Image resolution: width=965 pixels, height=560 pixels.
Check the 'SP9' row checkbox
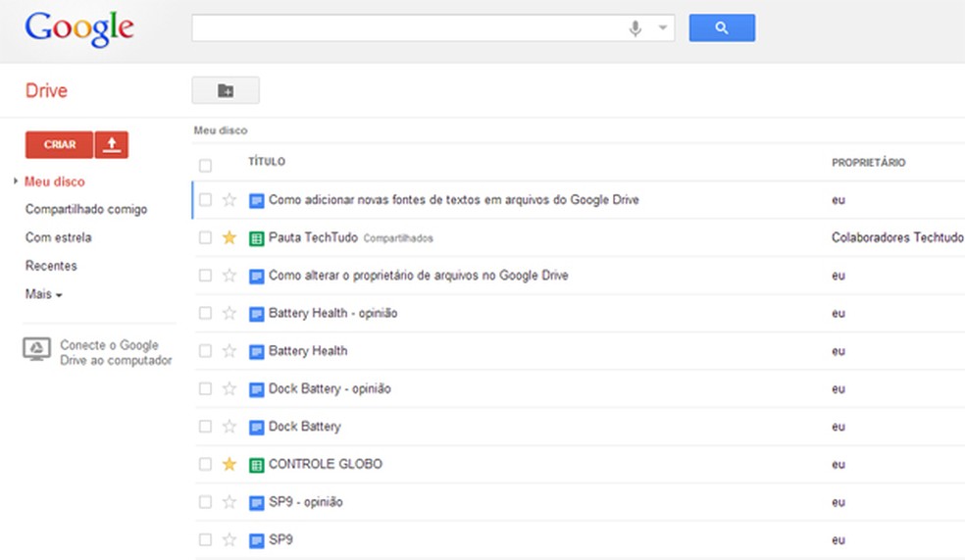[x=205, y=539]
